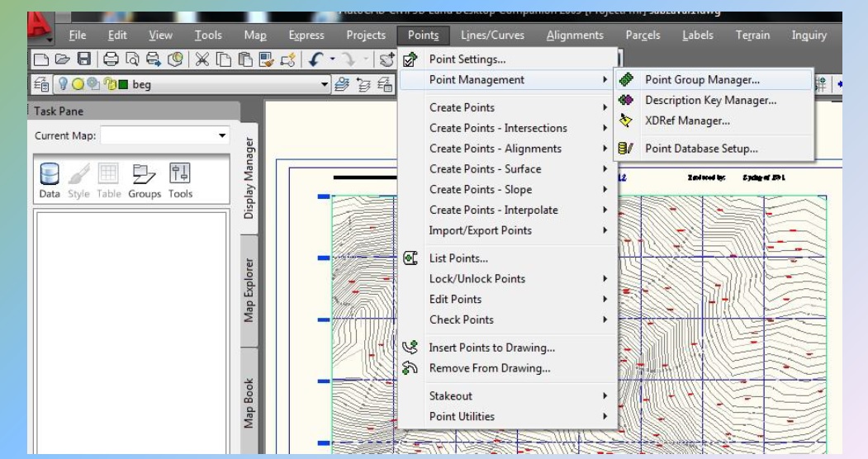Click the grayed Redo arrow icon
The image size is (868, 459).
point(349,59)
